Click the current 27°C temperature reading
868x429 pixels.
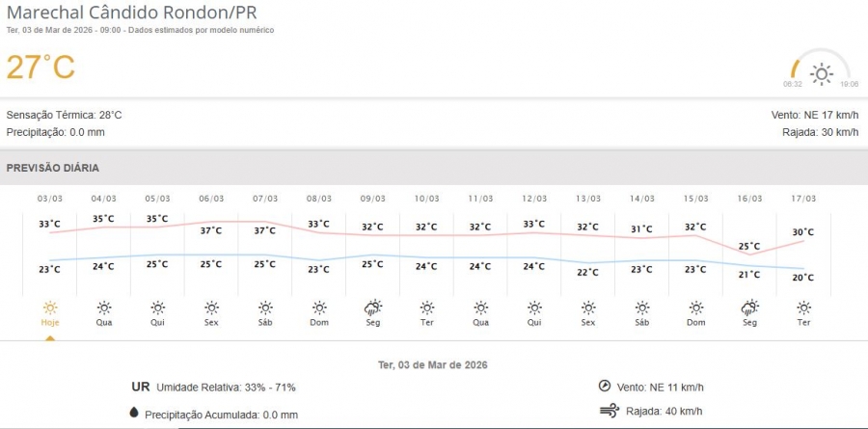click(x=41, y=67)
